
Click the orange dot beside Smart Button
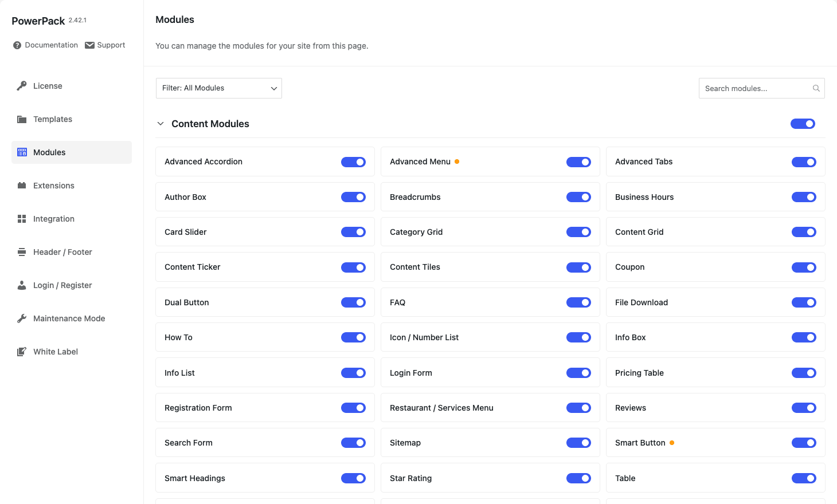point(672,443)
